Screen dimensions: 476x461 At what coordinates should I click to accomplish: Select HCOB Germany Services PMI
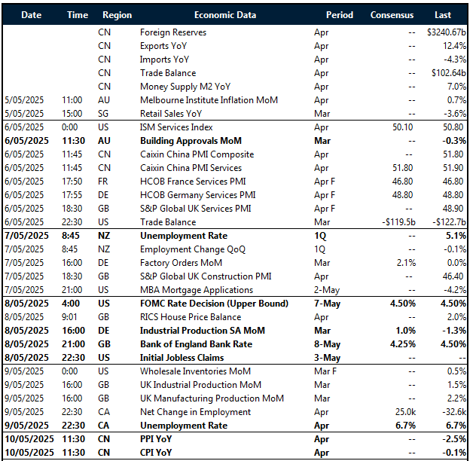pos(197,195)
